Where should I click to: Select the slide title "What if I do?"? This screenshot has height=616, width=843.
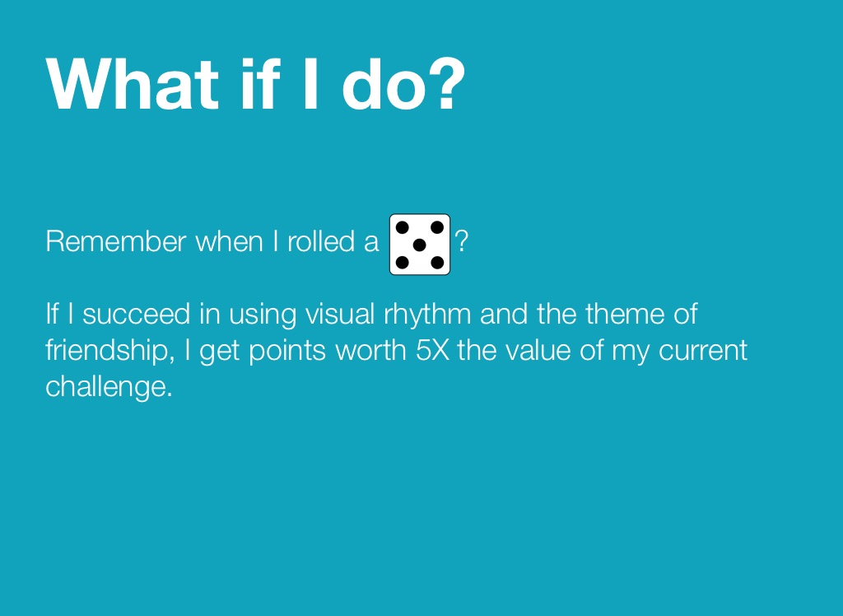[x=256, y=84]
